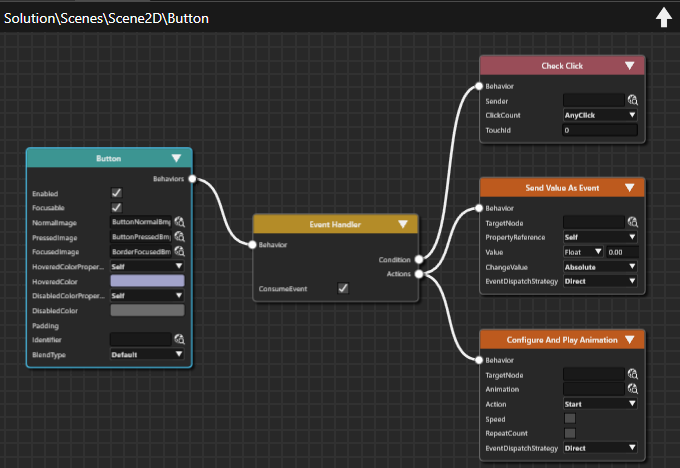Click the TouchId input field
This screenshot has width=680, height=468.
click(600, 130)
